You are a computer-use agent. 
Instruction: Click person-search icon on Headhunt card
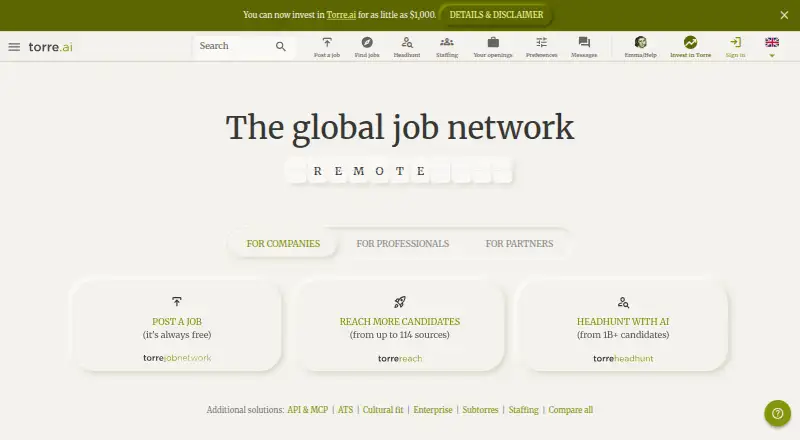coord(623,302)
